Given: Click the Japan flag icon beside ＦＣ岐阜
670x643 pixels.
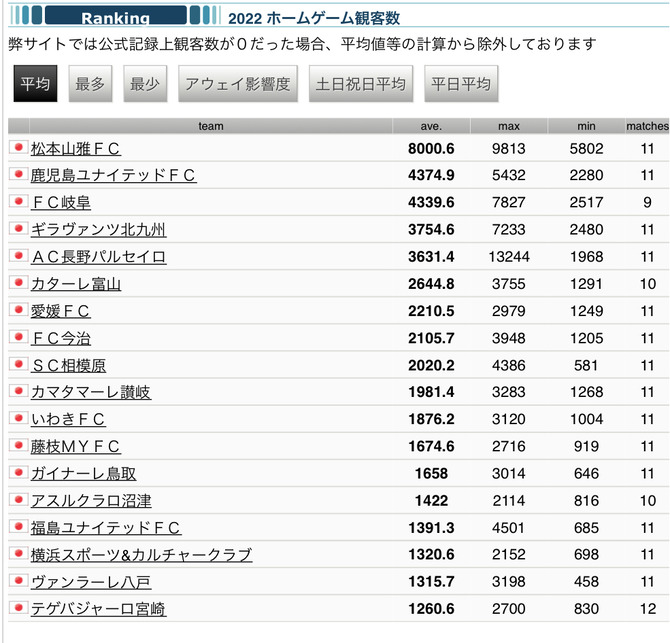Looking at the screenshot, I should click(18, 201).
